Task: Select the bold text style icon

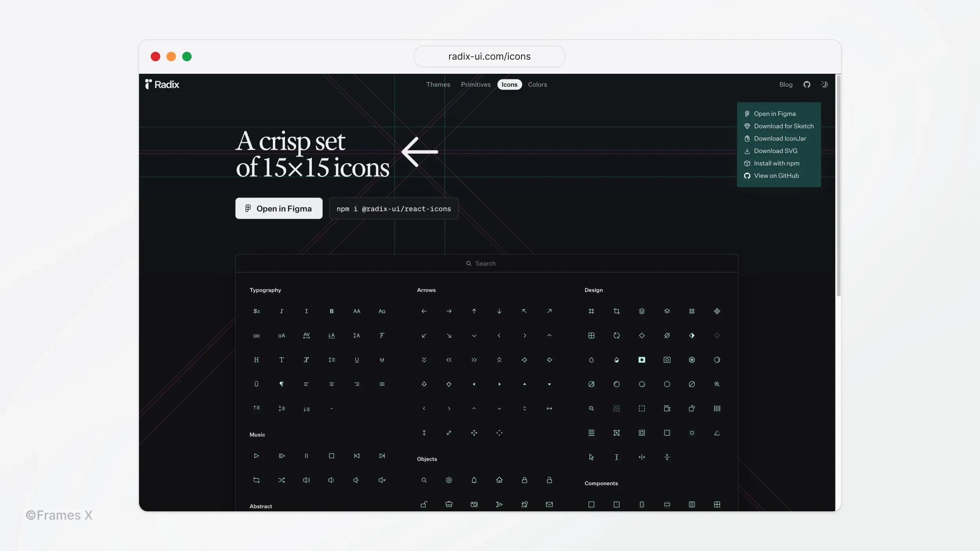Action: pyautogui.click(x=332, y=311)
